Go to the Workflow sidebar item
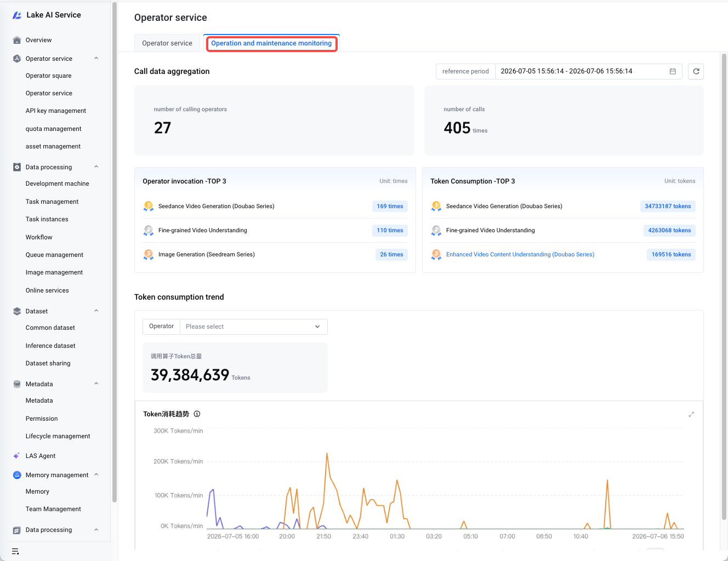The width and height of the screenshot is (728, 561). coord(39,237)
